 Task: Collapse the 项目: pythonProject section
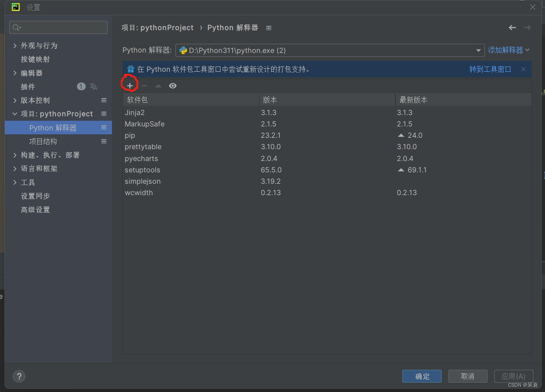[15, 114]
